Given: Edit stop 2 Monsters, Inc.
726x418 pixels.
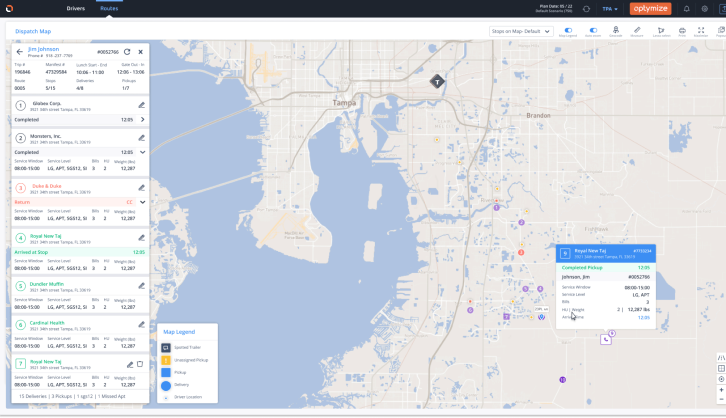Looking at the screenshot, I should tap(142, 138).
